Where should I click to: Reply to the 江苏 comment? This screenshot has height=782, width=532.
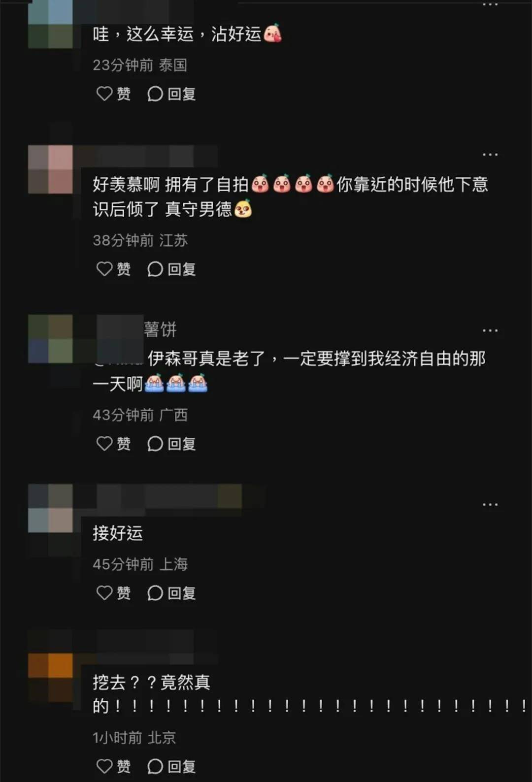pyautogui.click(x=171, y=269)
